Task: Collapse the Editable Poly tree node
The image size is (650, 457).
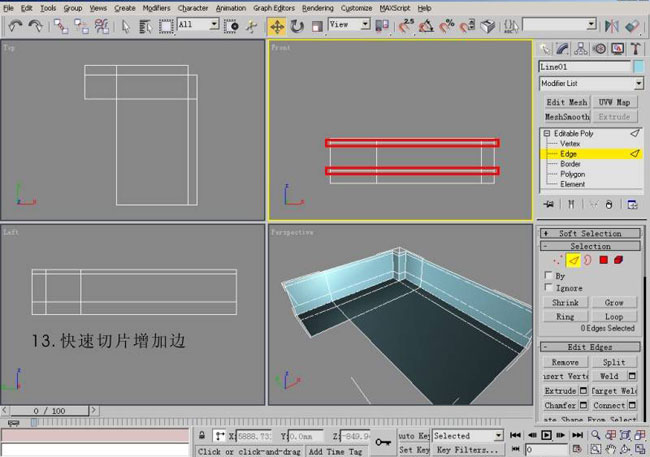Action: pyautogui.click(x=547, y=134)
